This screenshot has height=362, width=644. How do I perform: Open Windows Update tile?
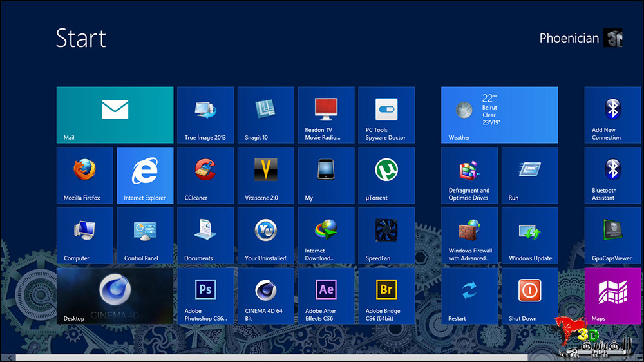point(530,236)
